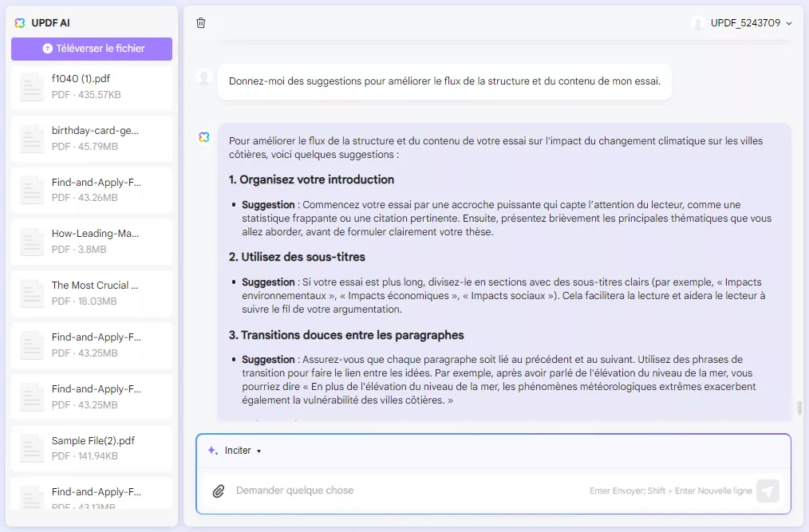Click the UPDF AI logo icon
Screen dimensions: 809x532
pos(19,23)
